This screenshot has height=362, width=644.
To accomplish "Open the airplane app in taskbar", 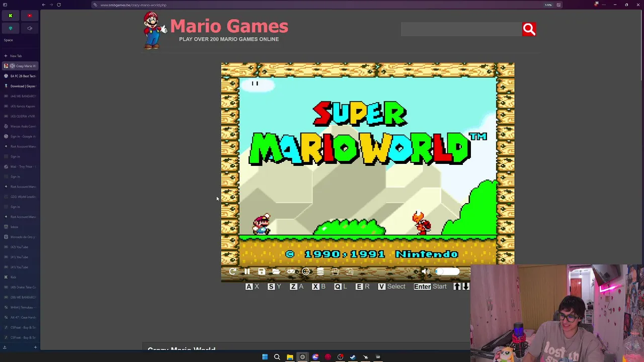I will click(x=366, y=357).
